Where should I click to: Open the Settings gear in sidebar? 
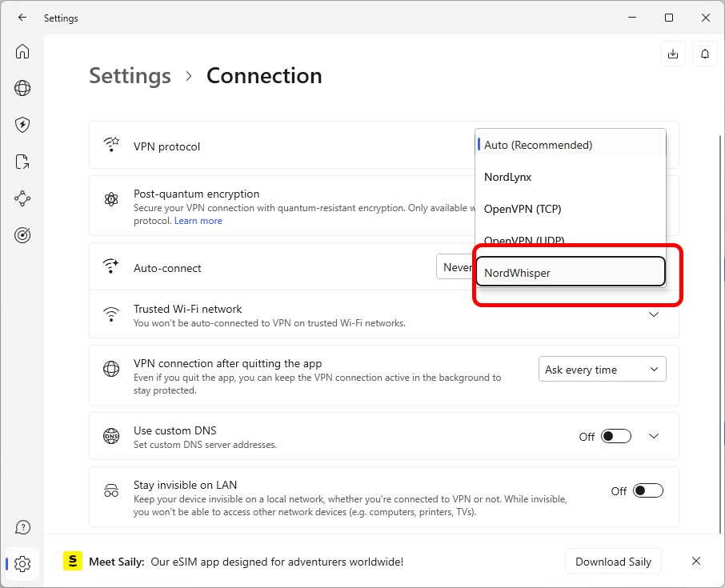[22, 564]
